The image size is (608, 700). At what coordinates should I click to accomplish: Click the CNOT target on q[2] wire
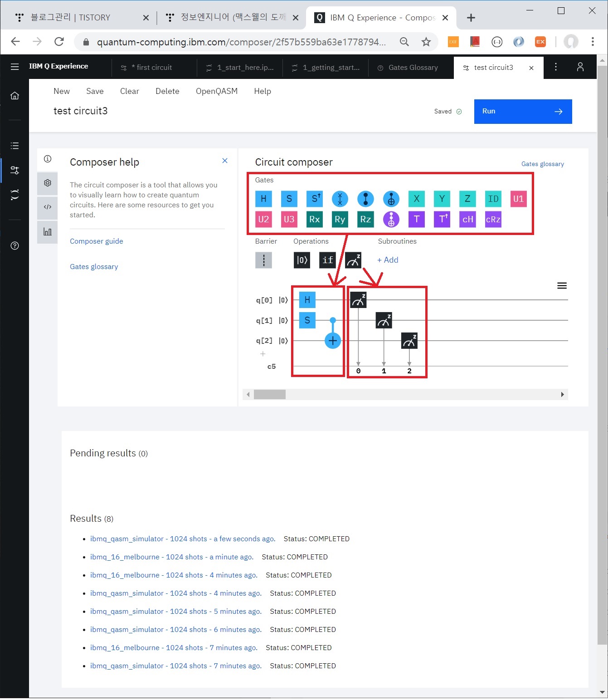(x=333, y=341)
